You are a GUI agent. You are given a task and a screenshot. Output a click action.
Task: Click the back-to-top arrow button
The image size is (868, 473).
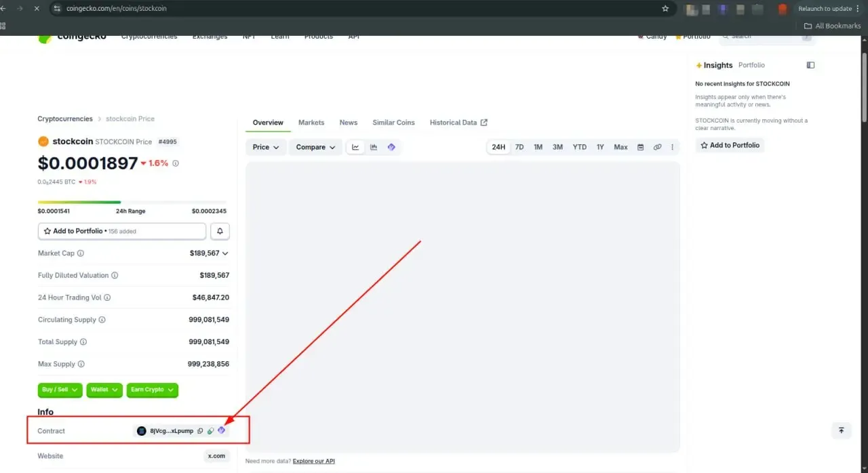pyautogui.click(x=842, y=430)
